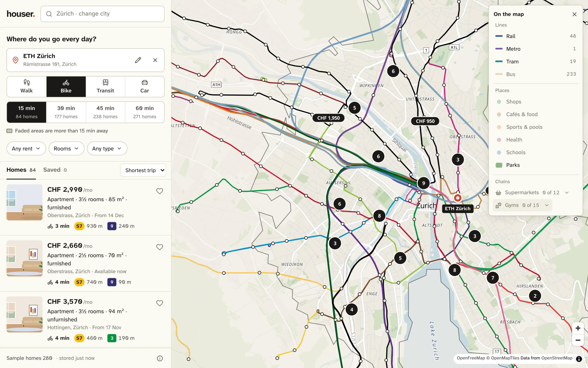Click the tram 3 badge on CHF 3,570 listing
588x368 pixels.
pos(112,338)
